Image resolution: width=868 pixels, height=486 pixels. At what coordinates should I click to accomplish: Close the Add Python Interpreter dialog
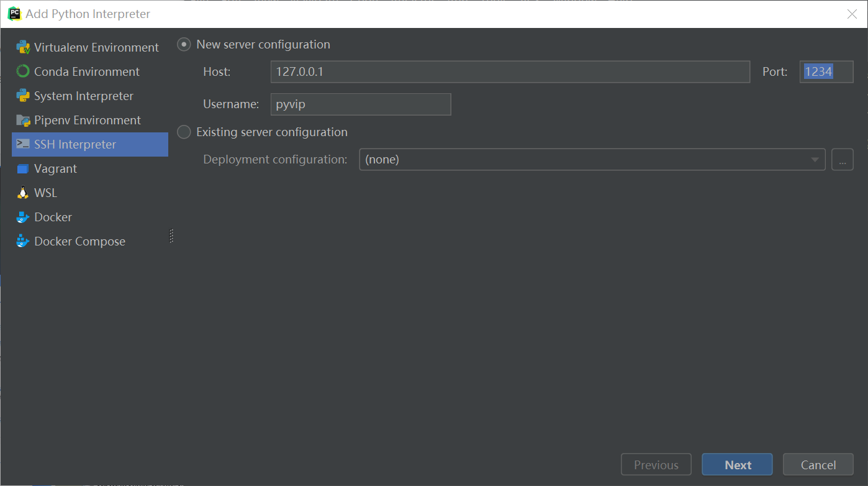click(x=852, y=14)
